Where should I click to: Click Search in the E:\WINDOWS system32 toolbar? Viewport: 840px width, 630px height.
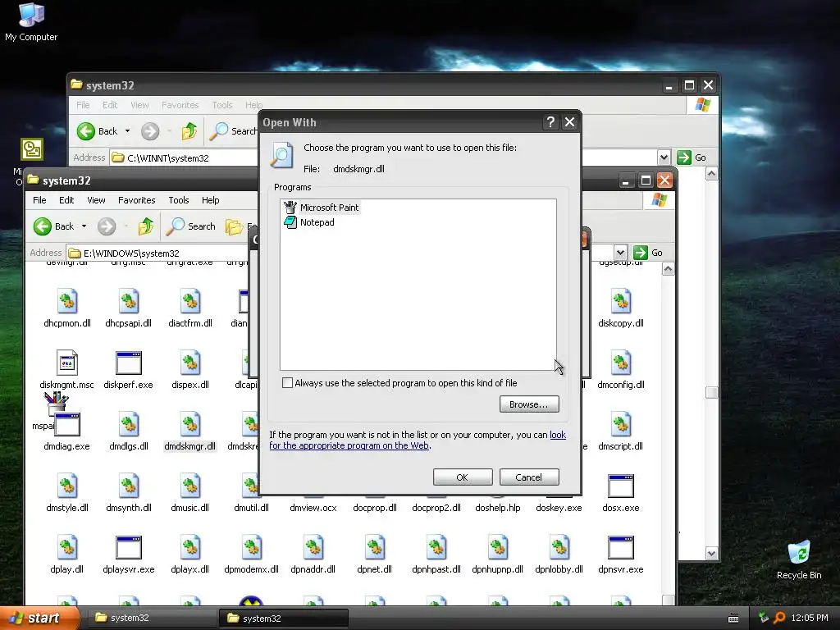point(190,226)
